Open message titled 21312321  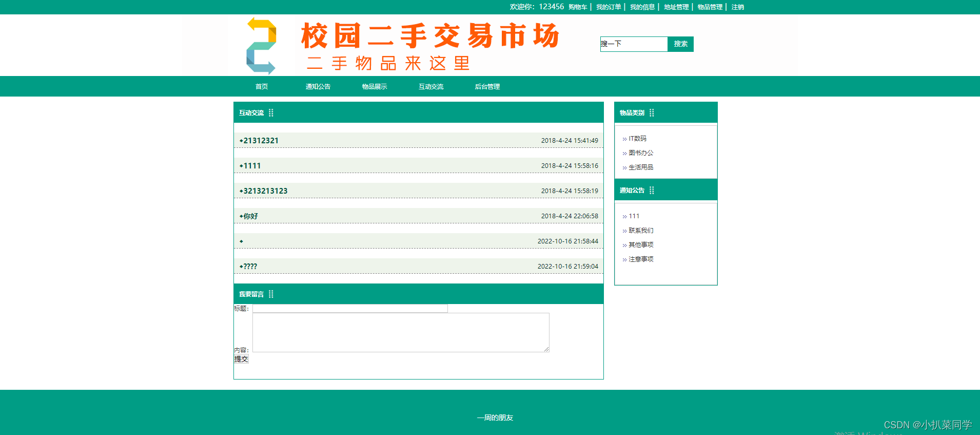click(261, 141)
